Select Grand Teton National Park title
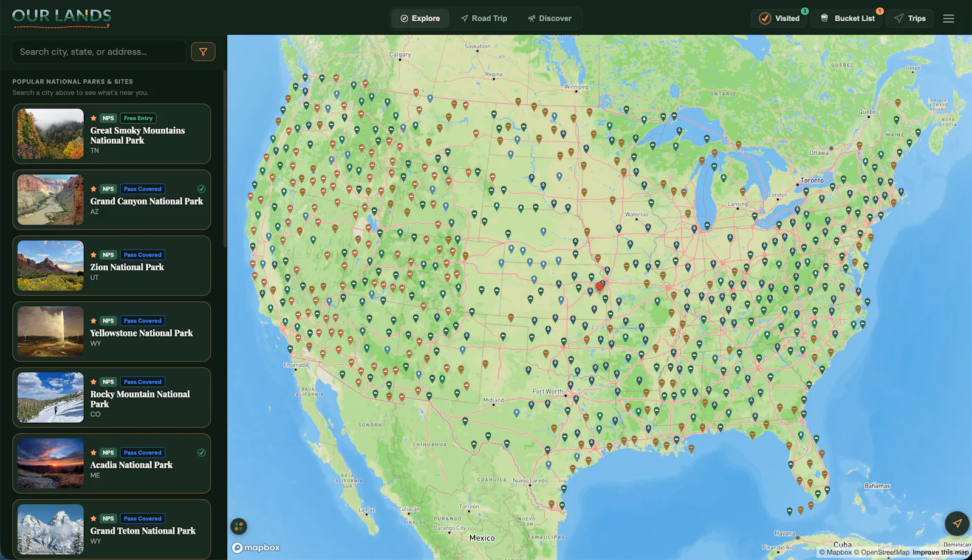 tap(143, 531)
